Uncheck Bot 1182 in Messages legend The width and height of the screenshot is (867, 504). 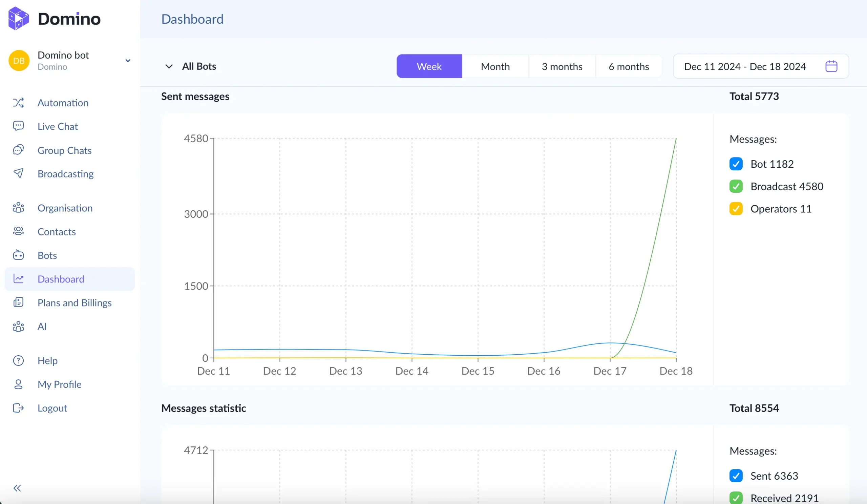coord(736,164)
